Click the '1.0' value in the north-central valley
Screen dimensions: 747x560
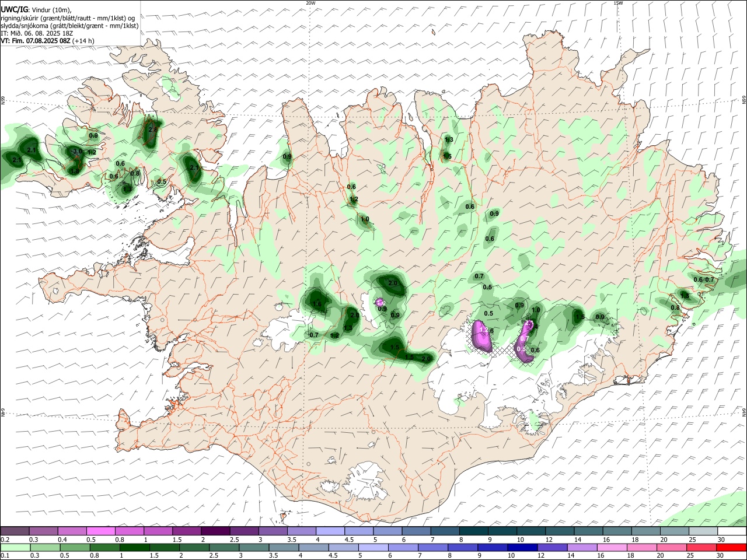(x=365, y=219)
